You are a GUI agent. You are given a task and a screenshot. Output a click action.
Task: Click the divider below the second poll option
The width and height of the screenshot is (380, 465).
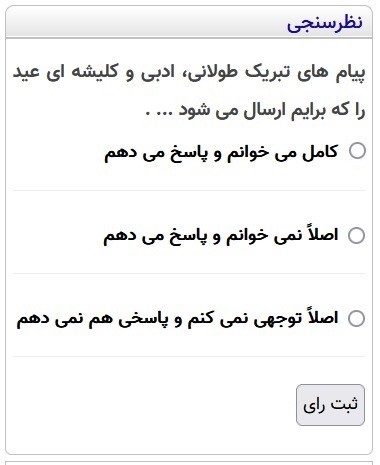tap(189, 273)
